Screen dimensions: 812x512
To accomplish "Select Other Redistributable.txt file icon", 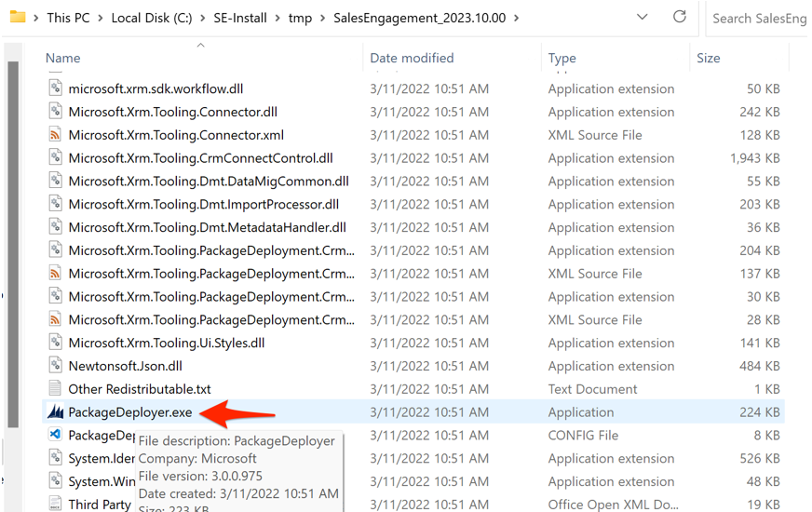I will pos(55,388).
